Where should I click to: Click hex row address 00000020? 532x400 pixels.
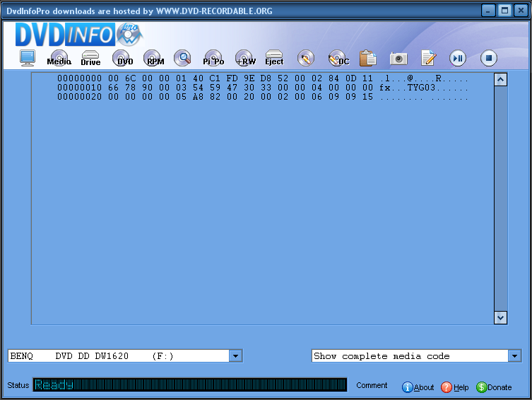coord(79,97)
